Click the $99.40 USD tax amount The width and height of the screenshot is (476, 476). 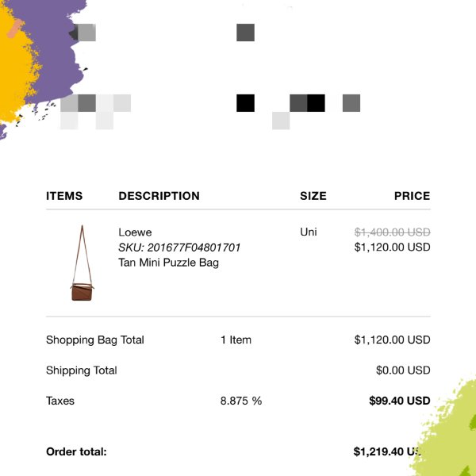(400, 401)
